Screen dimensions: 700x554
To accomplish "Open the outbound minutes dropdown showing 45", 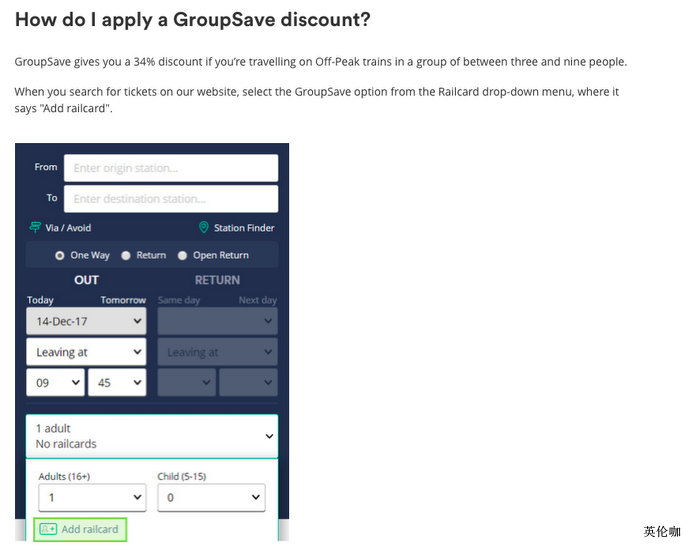I will tap(117, 382).
